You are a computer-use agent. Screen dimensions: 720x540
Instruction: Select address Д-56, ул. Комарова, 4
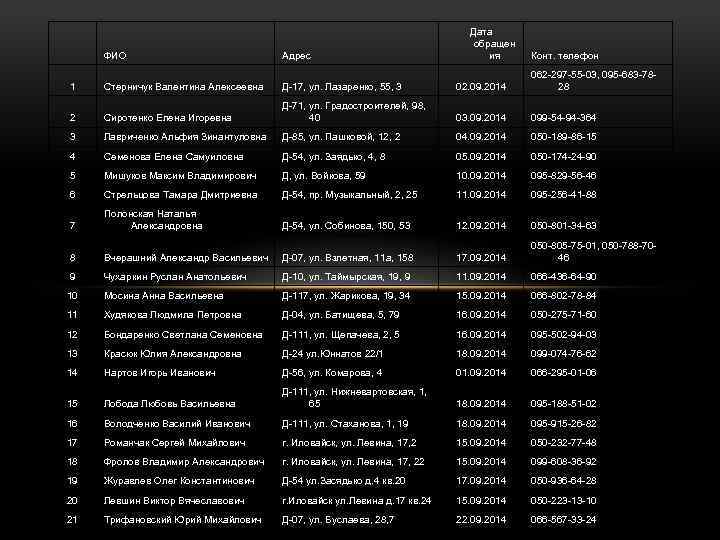[332, 373]
